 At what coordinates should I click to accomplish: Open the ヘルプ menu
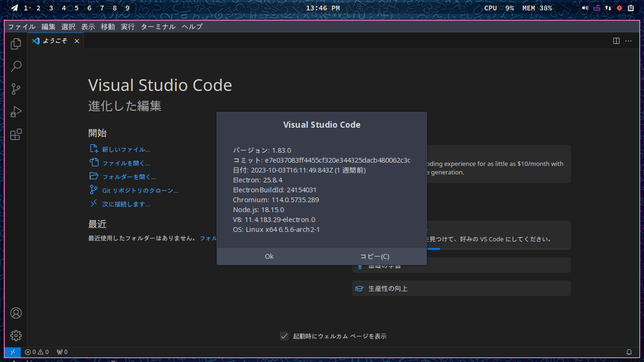coord(192,27)
